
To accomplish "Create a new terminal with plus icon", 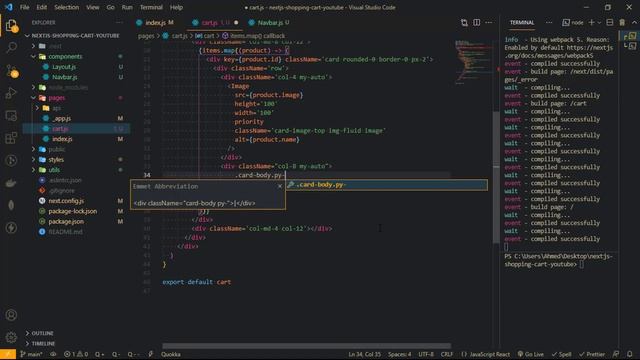I will click(x=591, y=22).
